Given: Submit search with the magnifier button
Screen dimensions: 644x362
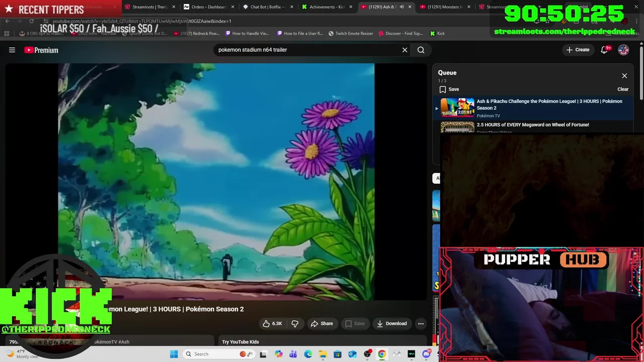Looking at the screenshot, I should 421,50.
